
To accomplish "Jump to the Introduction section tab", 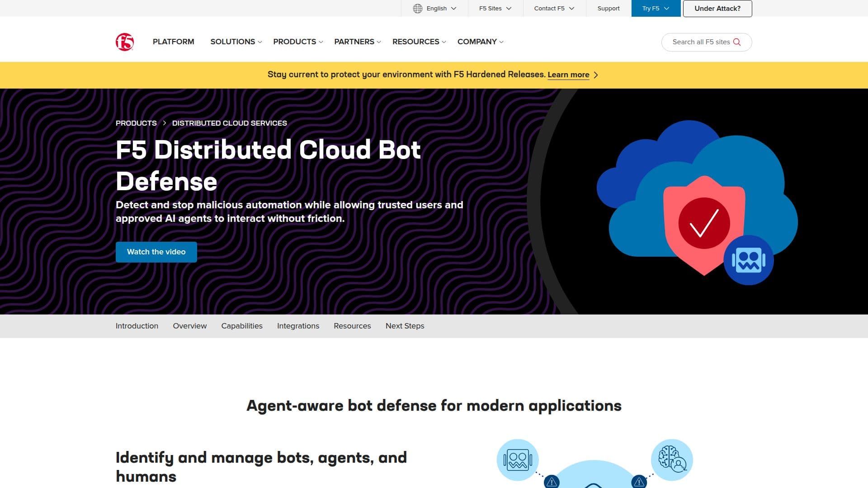I will [137, 326].
